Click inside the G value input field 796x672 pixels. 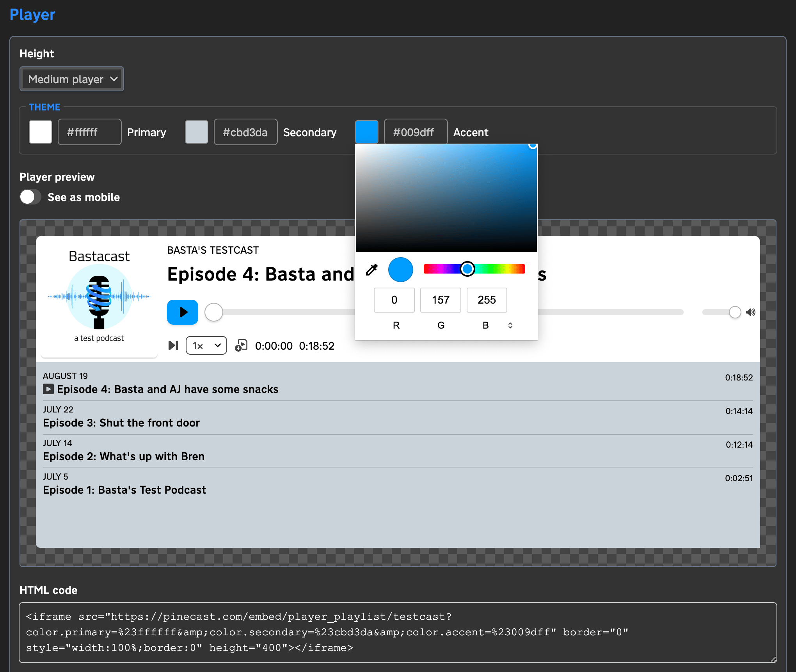pos(440,300)
